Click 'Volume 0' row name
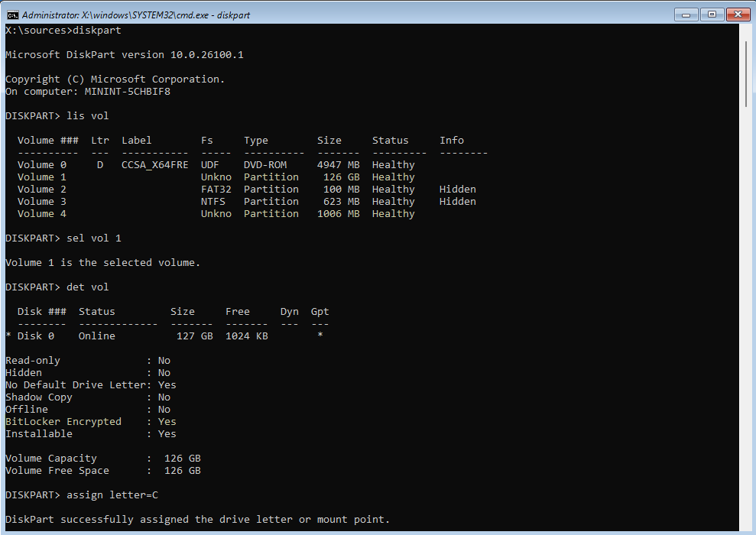The image size is (756, 535). 42,165
